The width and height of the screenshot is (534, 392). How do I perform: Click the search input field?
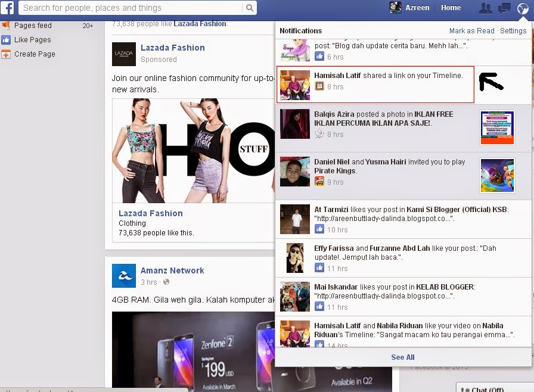coord(132,8)
